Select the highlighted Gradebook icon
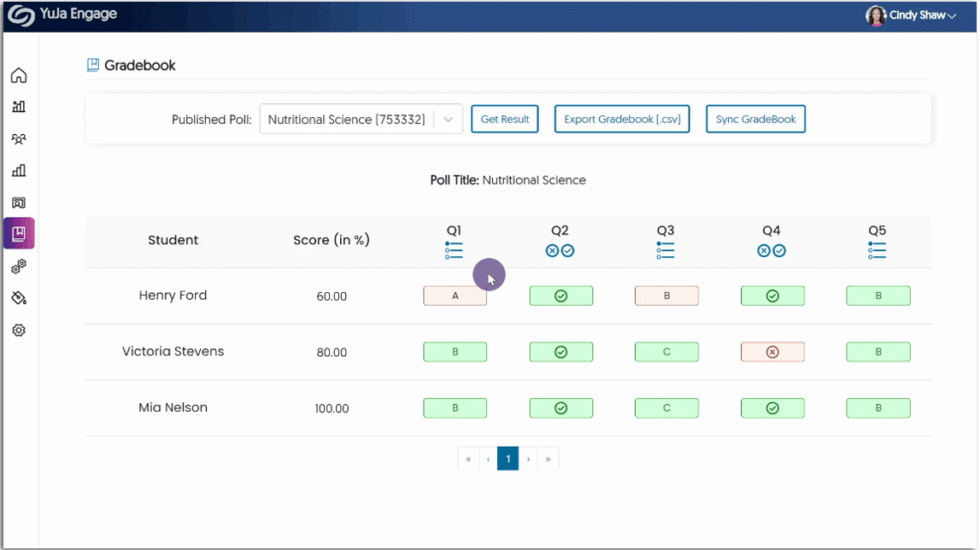Viewport: 980px width, 550px height. pos(19,233)
